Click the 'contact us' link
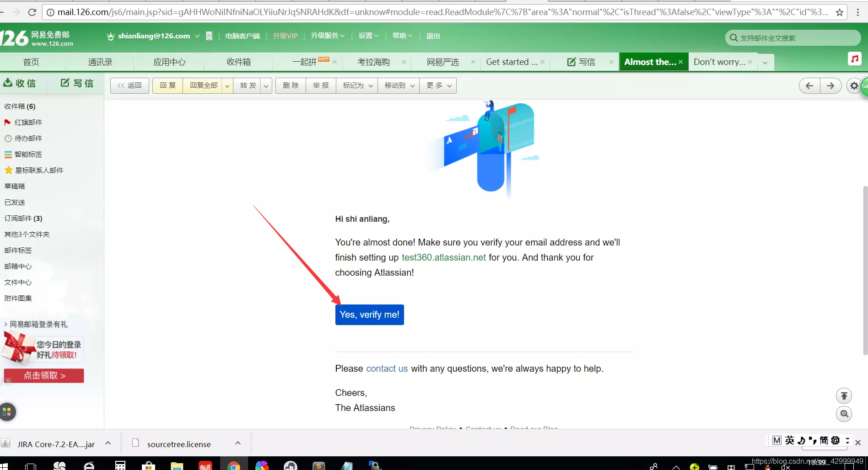 pos(387,369)
